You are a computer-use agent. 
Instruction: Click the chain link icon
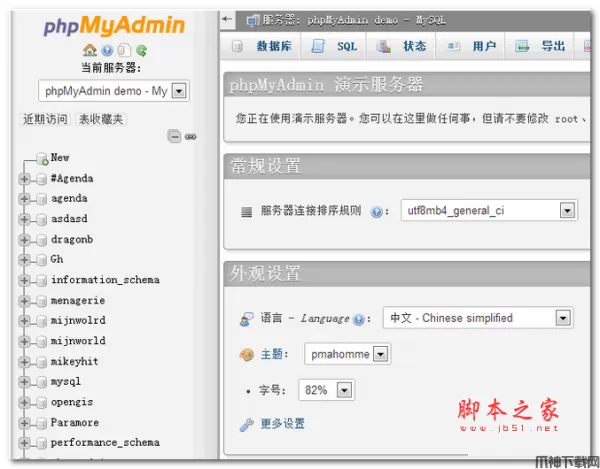[x=191, y=137]
